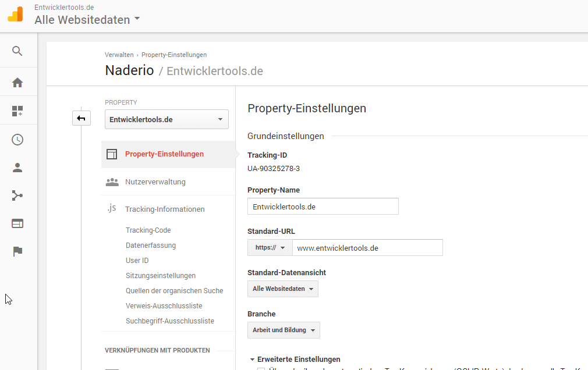Open the search icon in sidebar

[17, 51]
